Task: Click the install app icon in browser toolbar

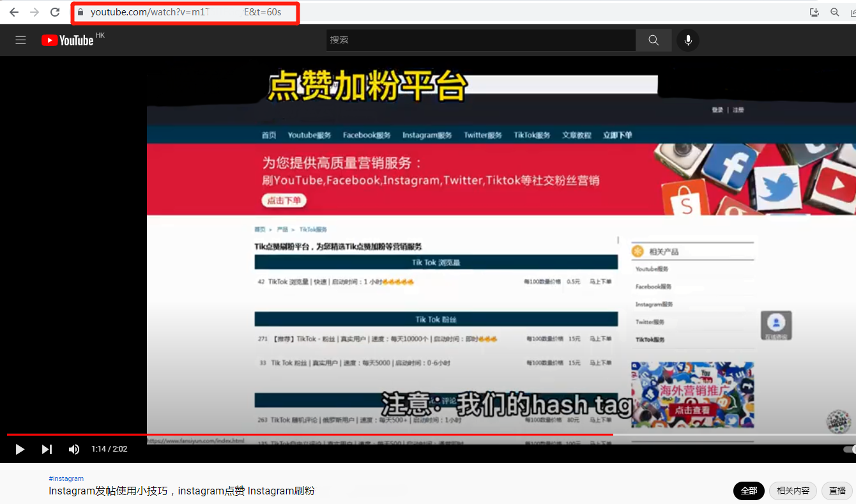Action: (x=814, y=12)
